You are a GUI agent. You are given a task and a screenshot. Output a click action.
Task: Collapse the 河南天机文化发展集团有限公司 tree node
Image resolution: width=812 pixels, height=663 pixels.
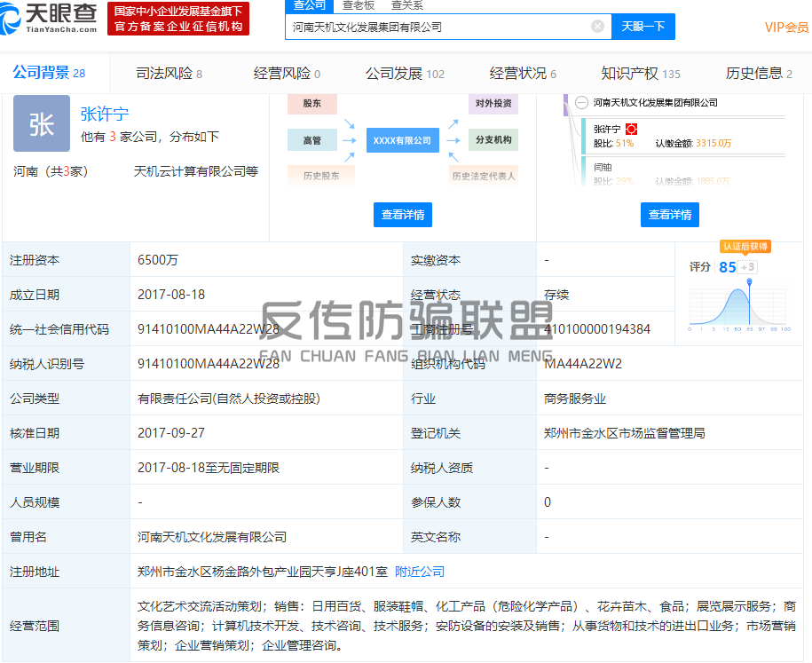click(581, 103)
